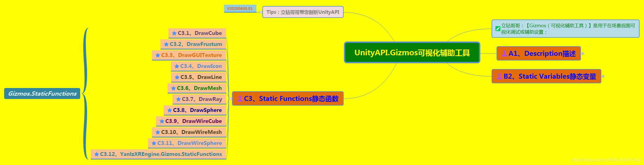Expand the B2 Static Variables node children
Image resolution: width=644 pixels, height=165 pixels.
pos(603,76)
